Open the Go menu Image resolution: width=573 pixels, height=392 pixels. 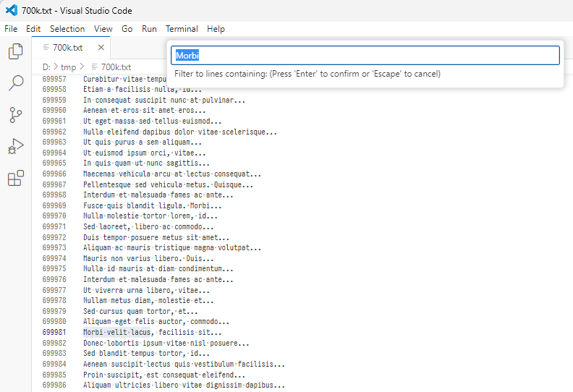(x=127, y=29)
